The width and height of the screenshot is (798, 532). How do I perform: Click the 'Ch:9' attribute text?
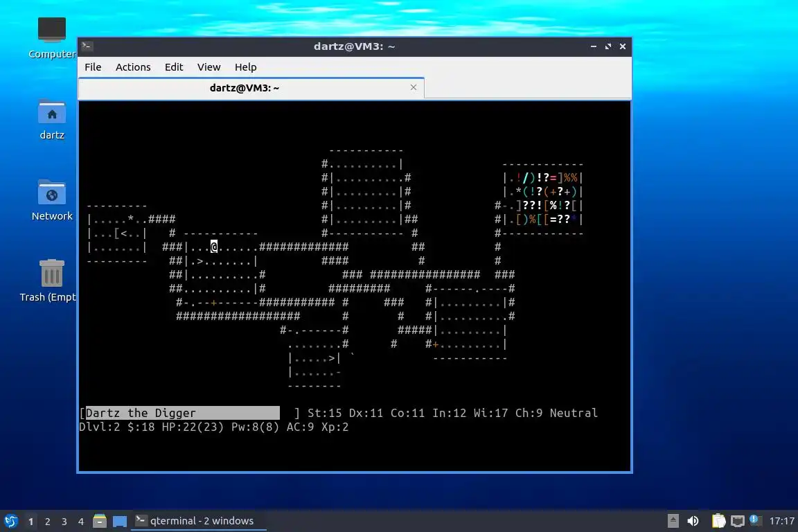pyautogui.click(x=529, y=413)
